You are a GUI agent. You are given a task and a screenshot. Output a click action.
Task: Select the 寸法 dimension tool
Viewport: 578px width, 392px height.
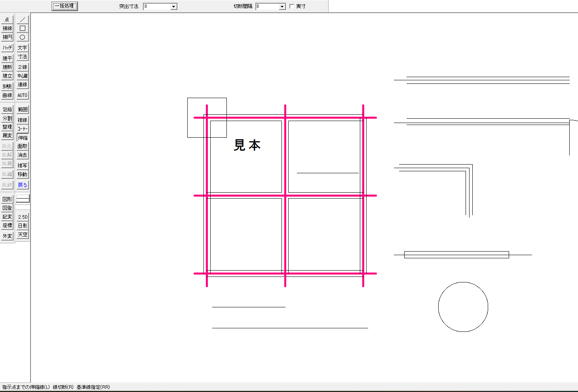[x=23, y=56]
